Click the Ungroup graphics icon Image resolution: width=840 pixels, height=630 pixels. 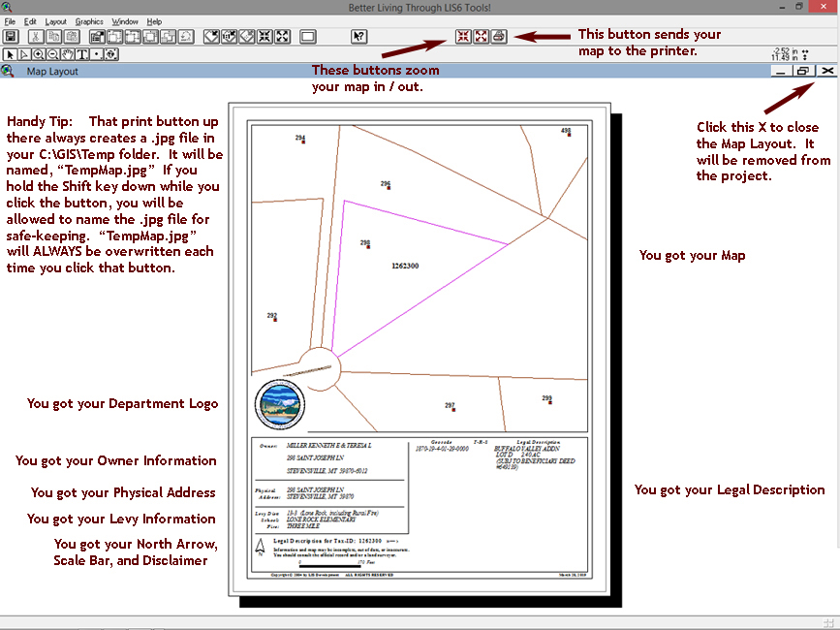coord(133,37)
